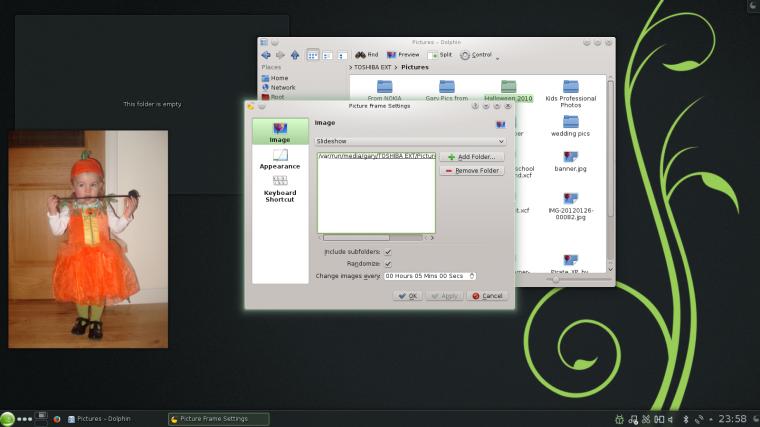Select the Halloween 2010 folder
The image size is (760, 427).
[x=508, y=91]
